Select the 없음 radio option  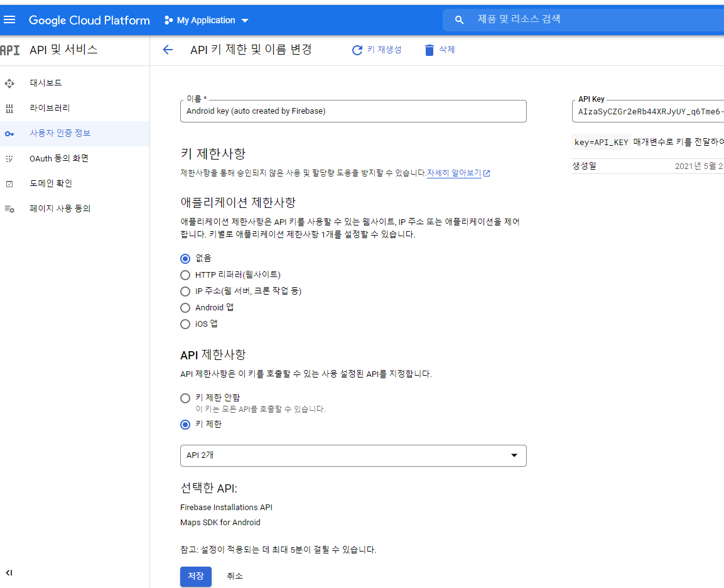[185, 259]
